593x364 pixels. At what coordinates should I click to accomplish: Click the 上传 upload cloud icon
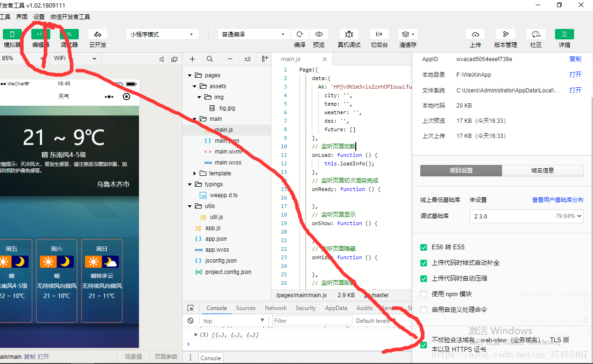pos(475,34)
